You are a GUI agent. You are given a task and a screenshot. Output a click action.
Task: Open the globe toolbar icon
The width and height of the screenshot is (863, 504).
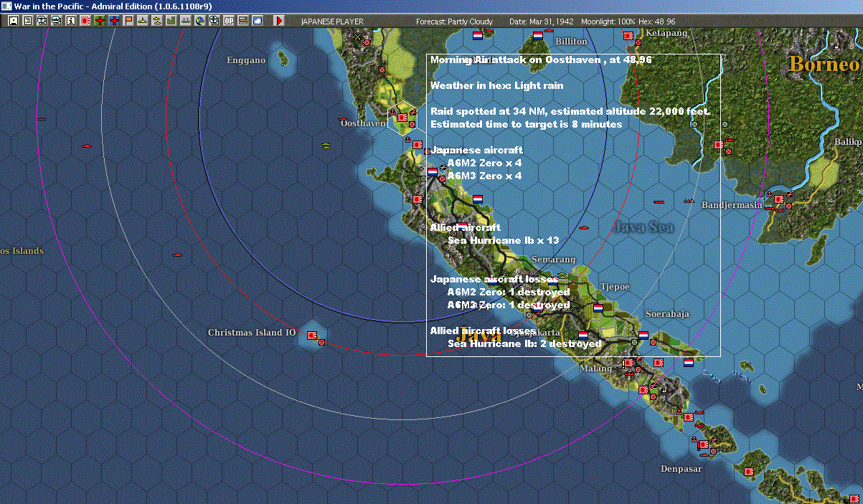coord(199,22)
